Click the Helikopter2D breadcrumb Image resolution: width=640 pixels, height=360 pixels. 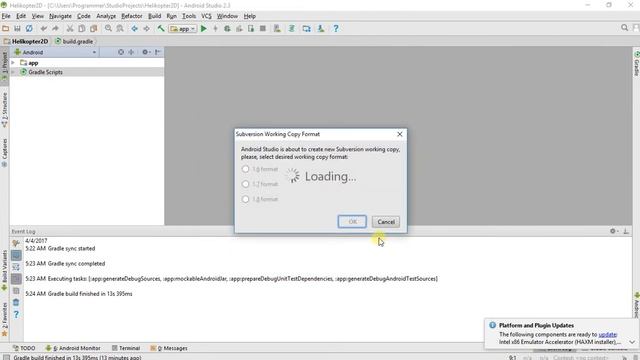coord(26,41)
